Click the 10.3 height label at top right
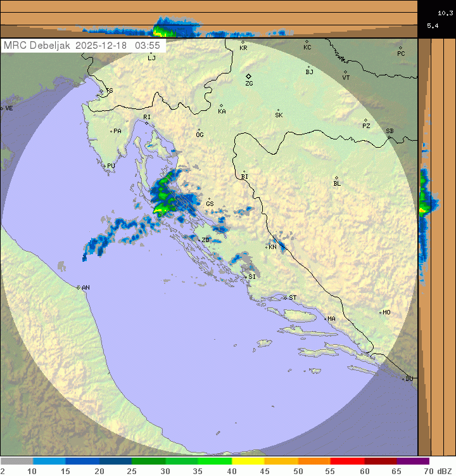This screenshot has height=476, width=456. coord(445,12)
